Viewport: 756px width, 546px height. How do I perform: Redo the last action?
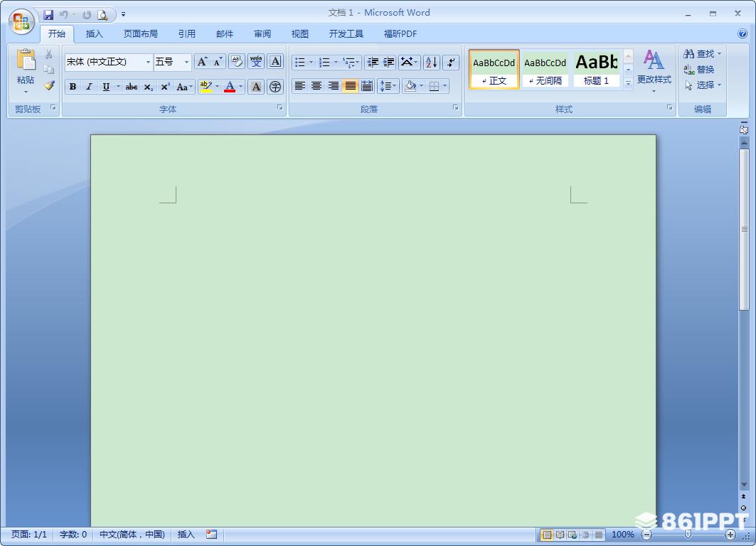coord(87,15)
